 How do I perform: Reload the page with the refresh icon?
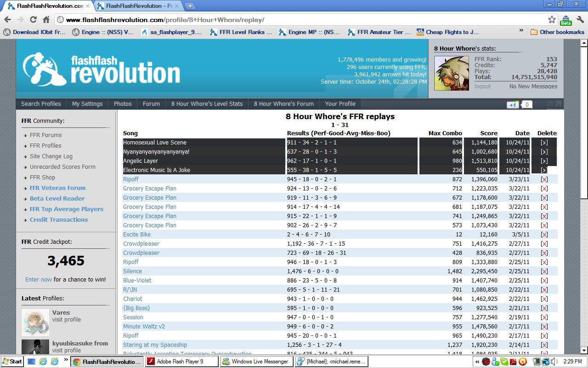pyautogui.click(x=33, y=20)
